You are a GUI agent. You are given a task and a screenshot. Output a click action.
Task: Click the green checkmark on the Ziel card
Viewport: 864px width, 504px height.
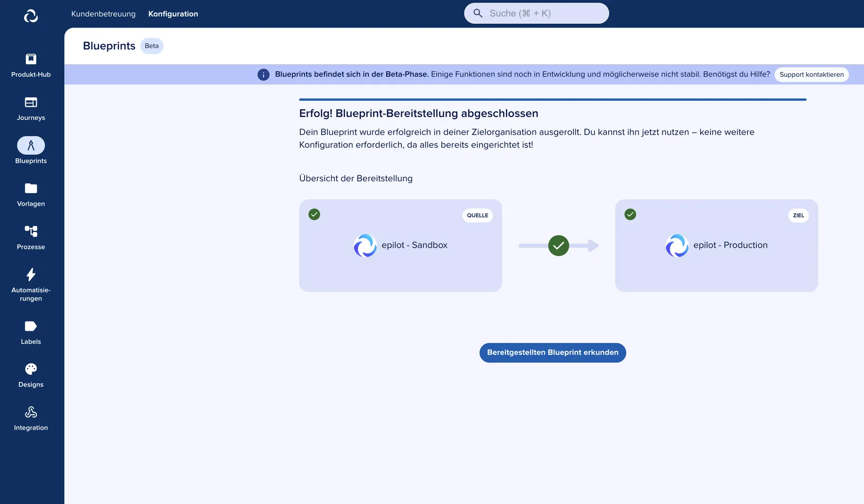click(630, 214)
